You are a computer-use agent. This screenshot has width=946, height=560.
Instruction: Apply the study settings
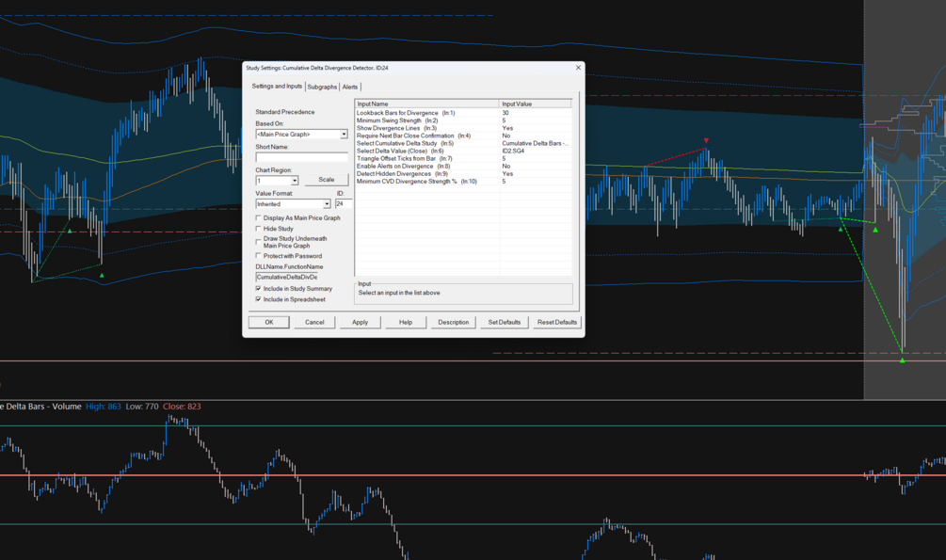click(361, 322)
